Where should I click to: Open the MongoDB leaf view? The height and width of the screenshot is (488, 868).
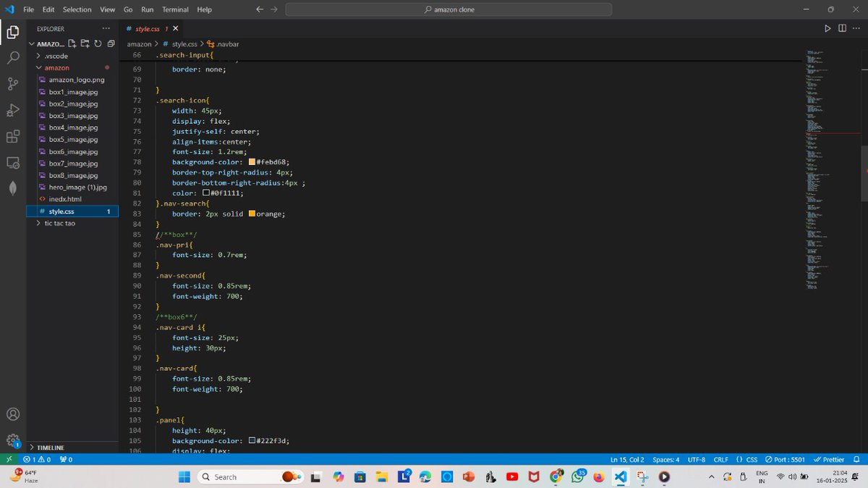point(13,188)
